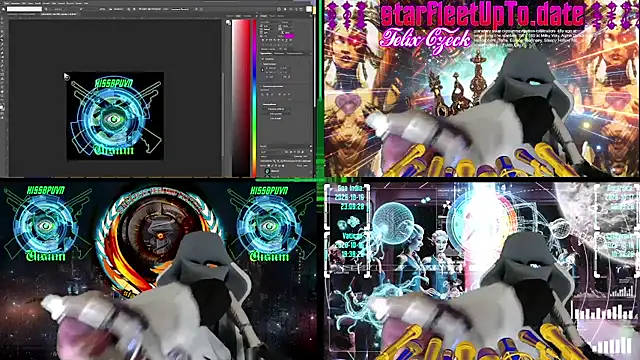Switch to the Paragraph tab beside Character
640x360 pixels.
click(x=272, y=16)
